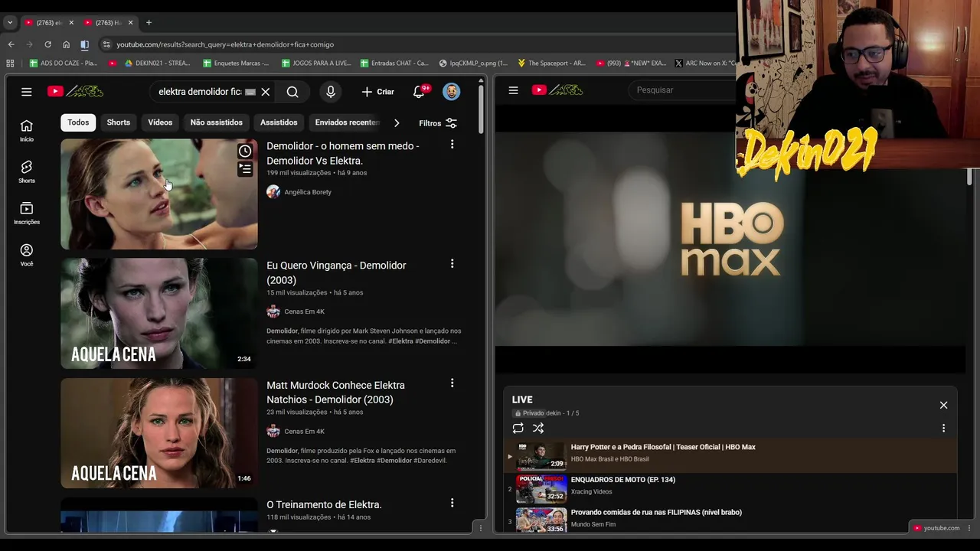Image resolution: width=980 pixels, height=551 pixels.
Task: Select the Enviados recentemente chip
Action: click(x=347, y=122)
